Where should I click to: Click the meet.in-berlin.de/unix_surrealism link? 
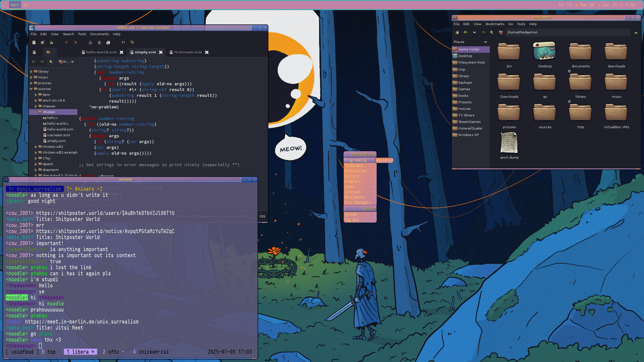(x=82, y=322)
